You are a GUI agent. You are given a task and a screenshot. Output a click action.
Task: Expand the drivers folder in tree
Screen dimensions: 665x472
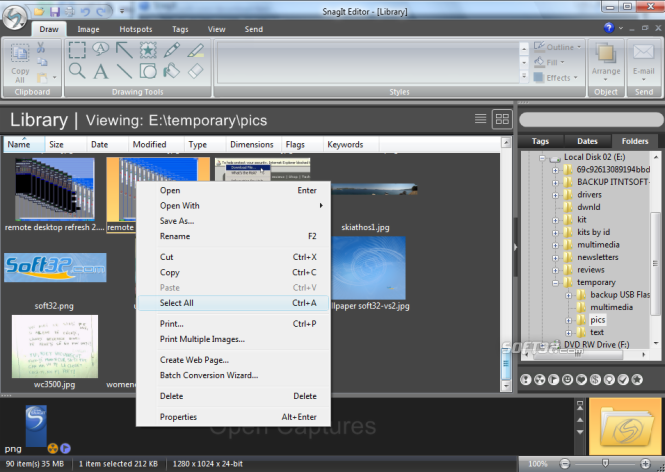(x=555, y=196)
